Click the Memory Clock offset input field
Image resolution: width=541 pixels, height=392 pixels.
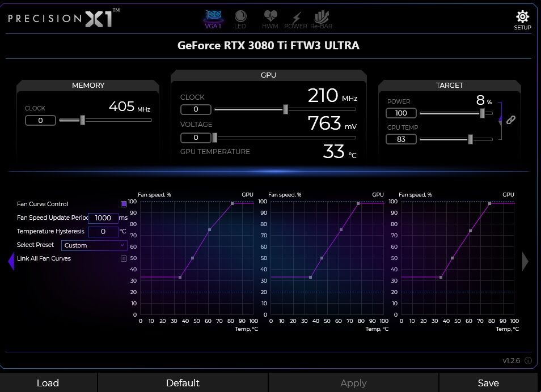pos(40,120)
